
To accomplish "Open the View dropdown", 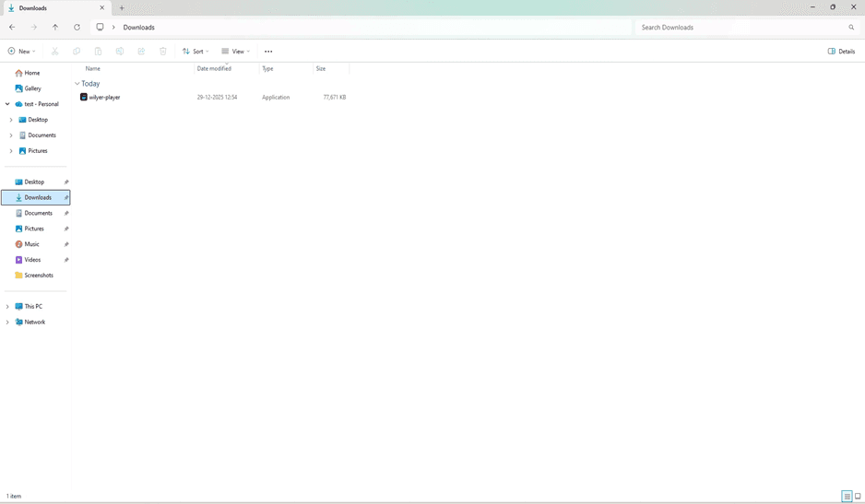I will tap(235, 52).
